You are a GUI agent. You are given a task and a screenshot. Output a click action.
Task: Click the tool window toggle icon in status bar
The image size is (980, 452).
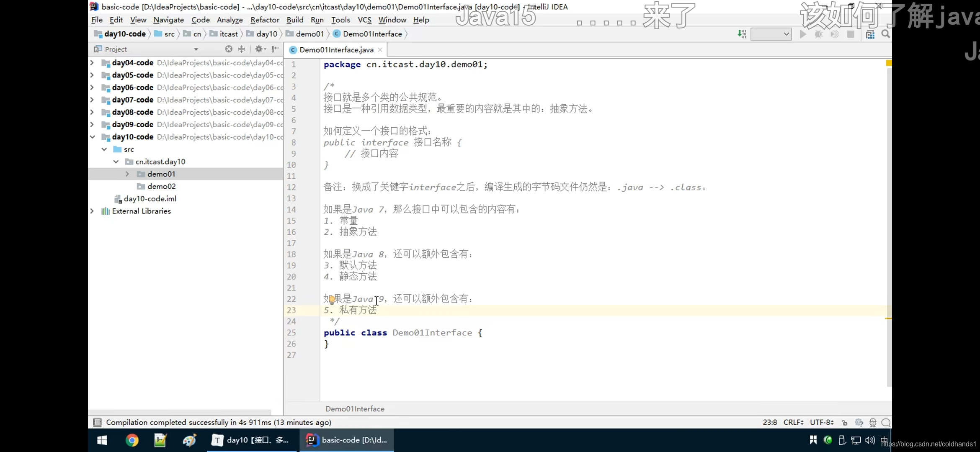(x=97, y=422)
